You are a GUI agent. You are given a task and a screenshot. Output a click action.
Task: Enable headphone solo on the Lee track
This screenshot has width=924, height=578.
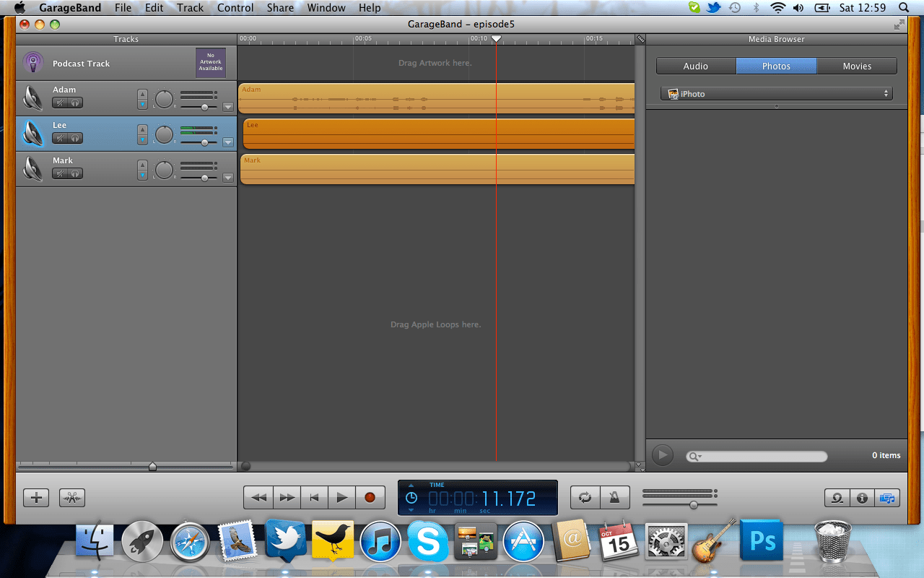[74, 138]
